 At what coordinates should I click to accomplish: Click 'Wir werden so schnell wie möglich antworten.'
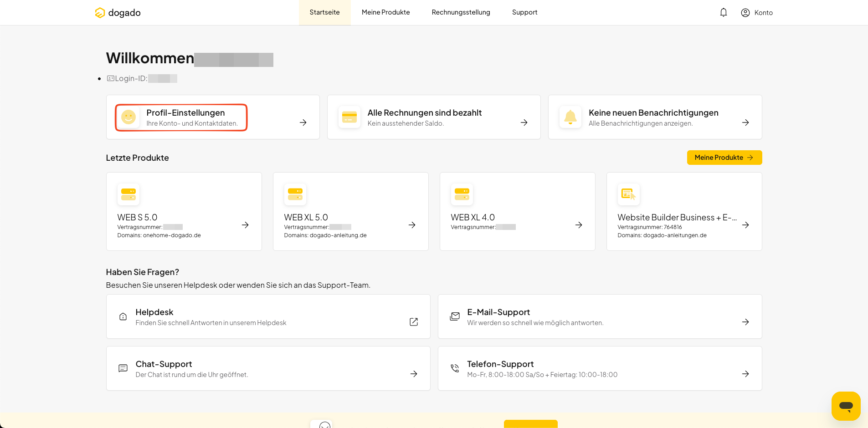(535, 323)
